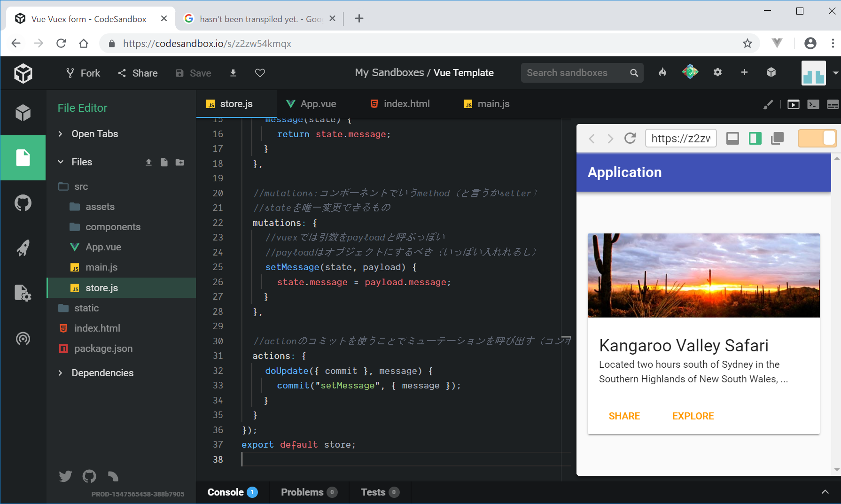Image resolution: width=841 pixels, height=504 pixels.
Task: Like the sandbox with heart icon
Action: pyautogui.click(x=260, y=73)
